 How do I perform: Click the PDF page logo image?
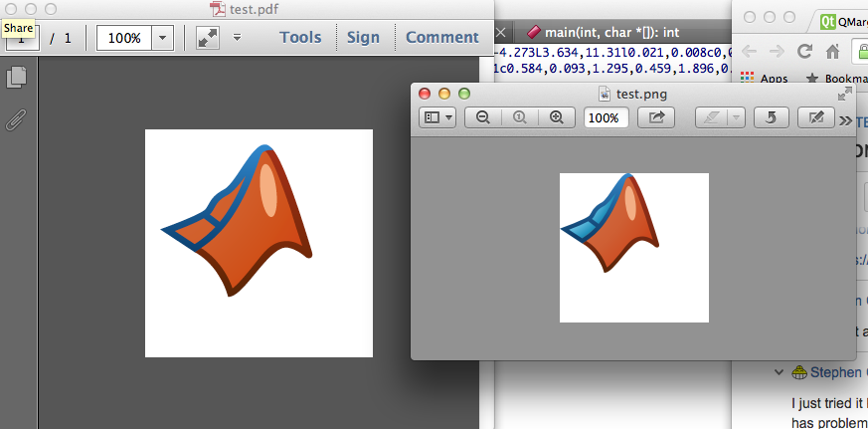click(x=237, y=220)
